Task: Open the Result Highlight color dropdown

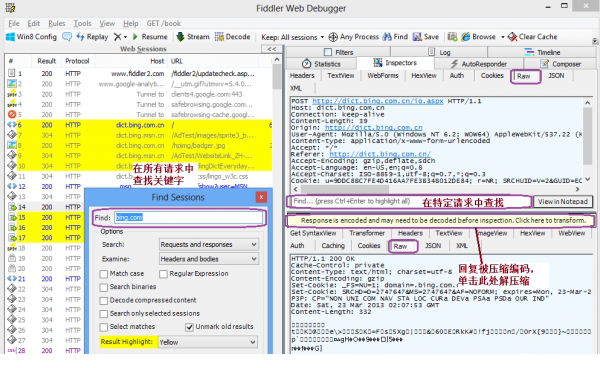Action: [x=207, y=342]
